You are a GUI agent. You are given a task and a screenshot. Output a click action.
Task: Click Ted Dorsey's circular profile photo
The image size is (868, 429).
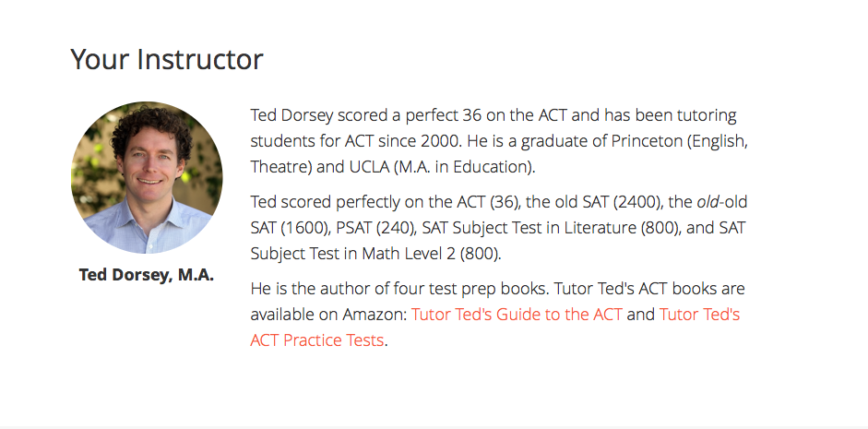tap(147, 178)
